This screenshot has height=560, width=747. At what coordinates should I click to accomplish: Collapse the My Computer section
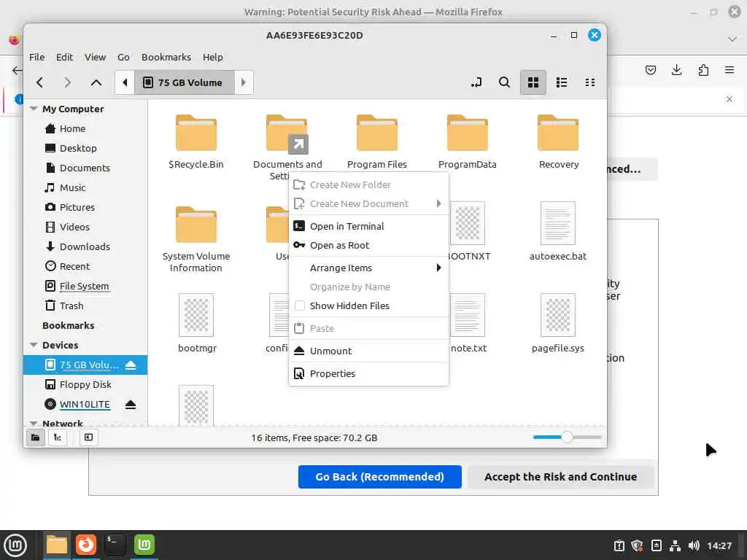(34, 109)
